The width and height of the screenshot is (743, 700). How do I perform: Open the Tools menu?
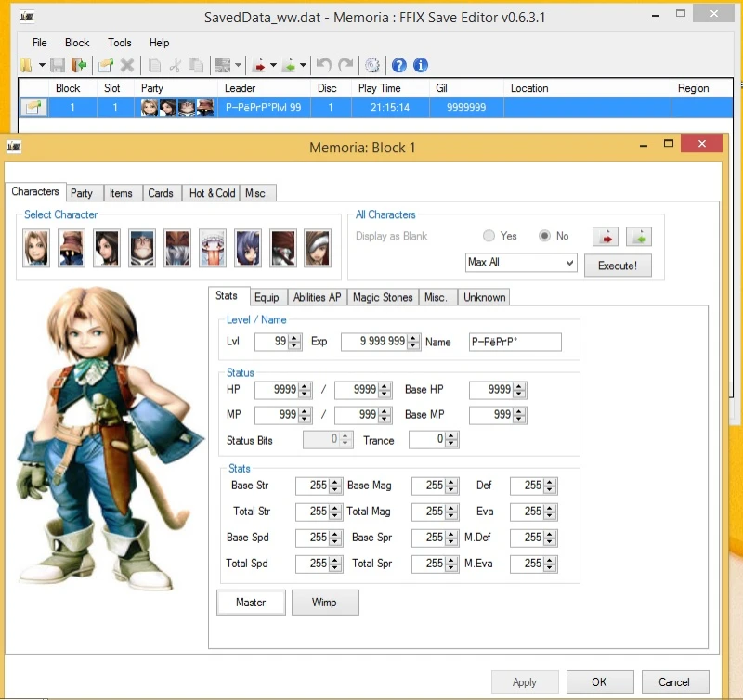[119, 43]
